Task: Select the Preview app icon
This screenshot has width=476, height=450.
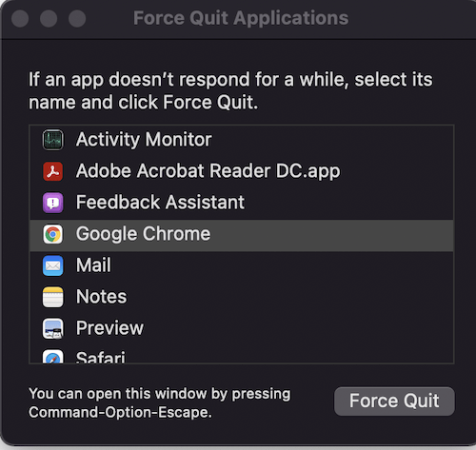Action: [x=52, y=328]
